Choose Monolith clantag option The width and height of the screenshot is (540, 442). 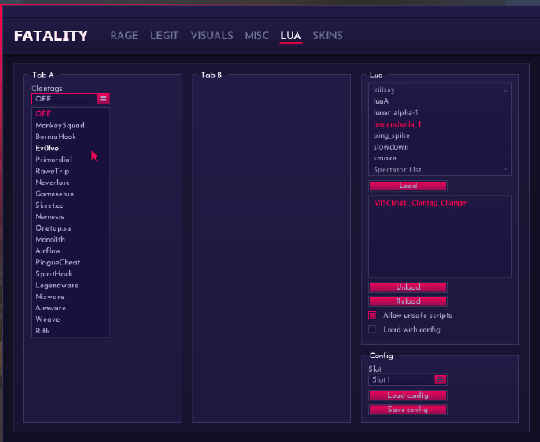coord(71,239)
